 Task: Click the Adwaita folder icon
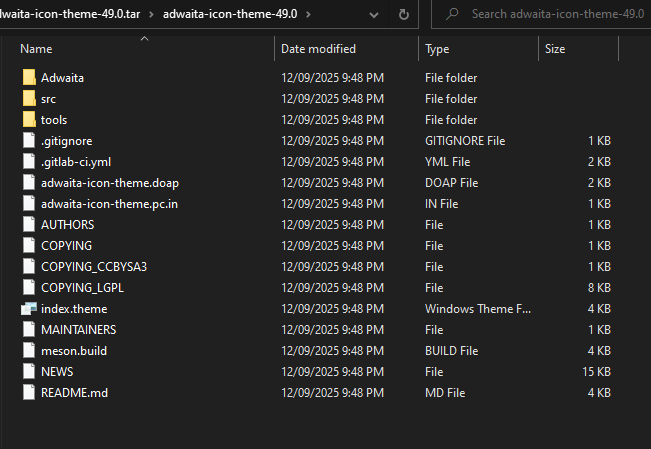28,78
